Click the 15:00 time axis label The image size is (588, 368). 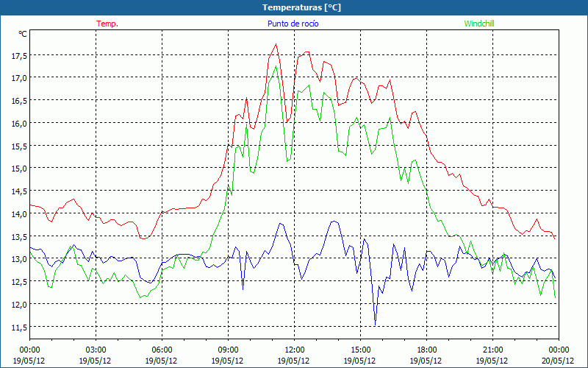pyautogui.click(x=360, y=350)
